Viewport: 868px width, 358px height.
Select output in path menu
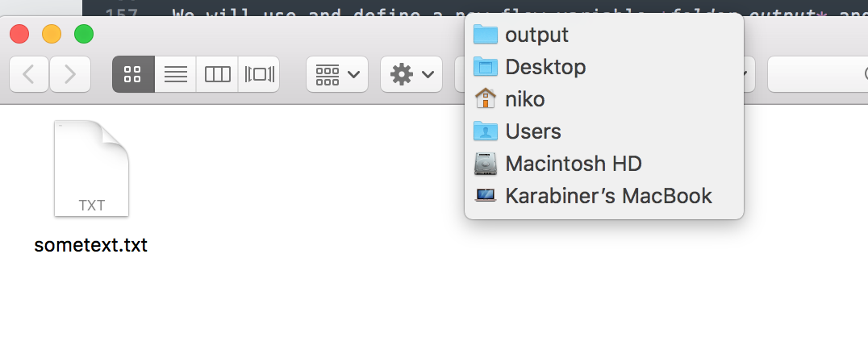click(536, 35)
